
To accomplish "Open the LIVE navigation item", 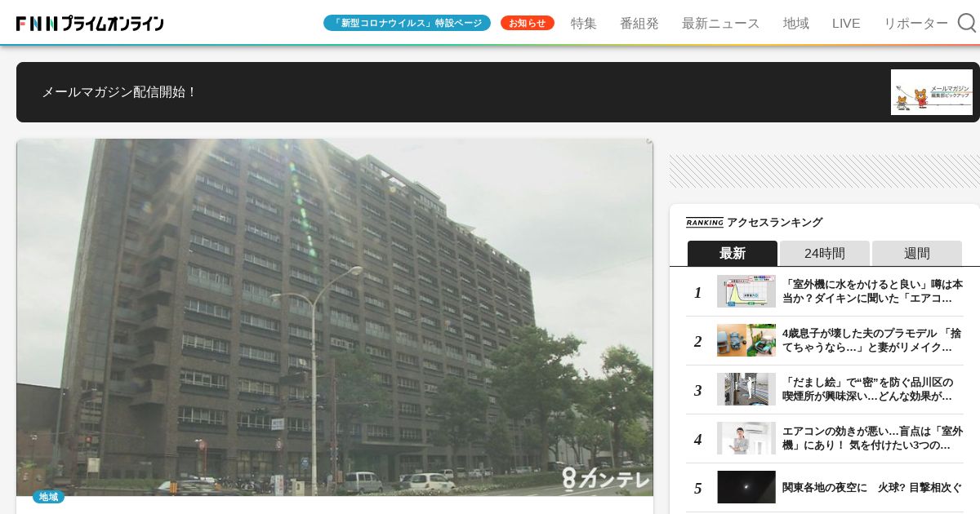I will pos(846,23).
